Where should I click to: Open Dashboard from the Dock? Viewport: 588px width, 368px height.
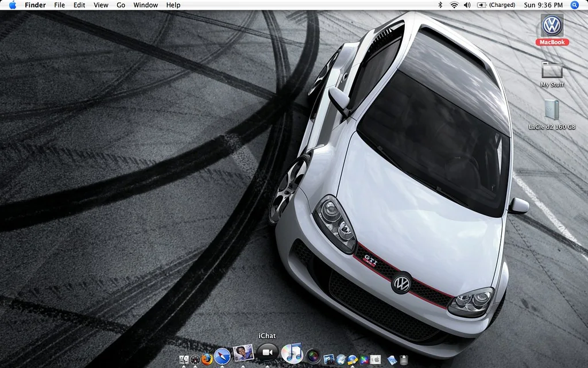[195, 360]
